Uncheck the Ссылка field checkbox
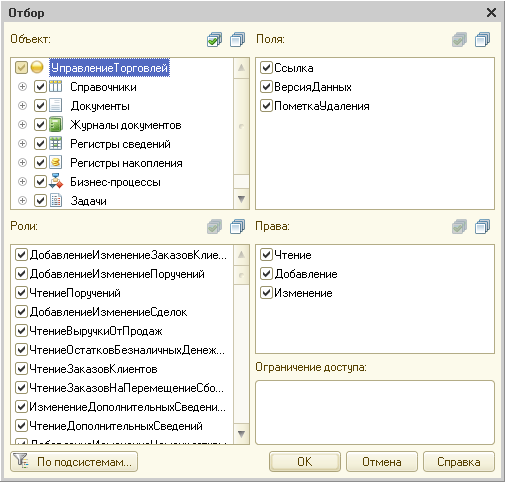Screen dimensions: 505x482 (x=266, y=68)
